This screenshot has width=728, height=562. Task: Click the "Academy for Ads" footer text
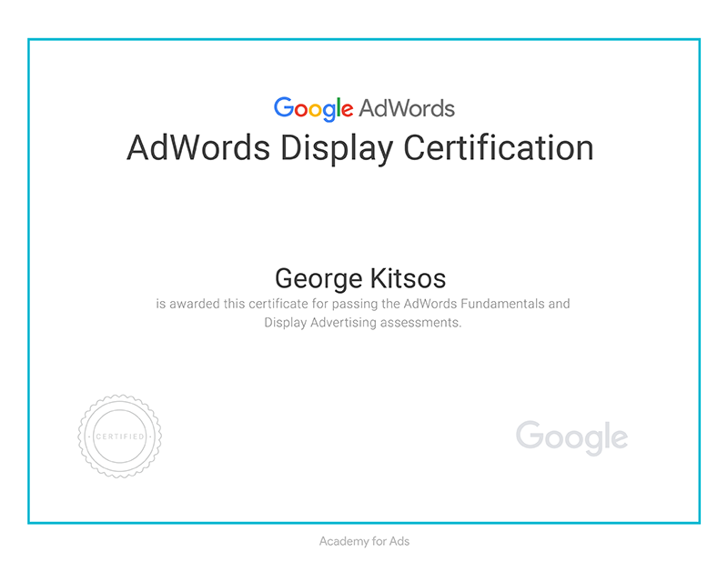pyautogui.click(x=364, y=541)
